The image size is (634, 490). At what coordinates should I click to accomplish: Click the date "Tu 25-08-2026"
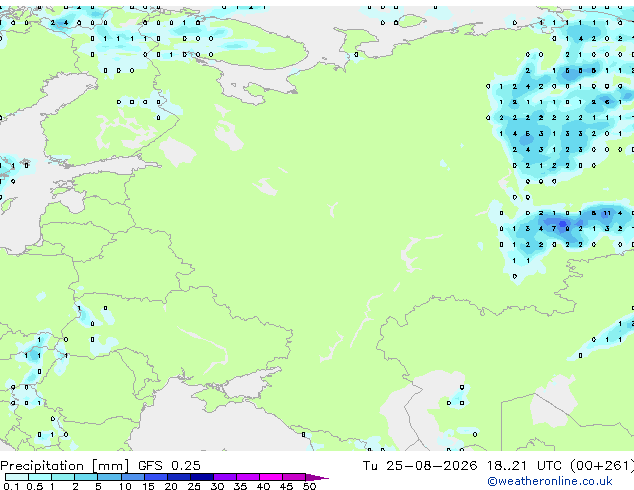[x=420, y=466]
